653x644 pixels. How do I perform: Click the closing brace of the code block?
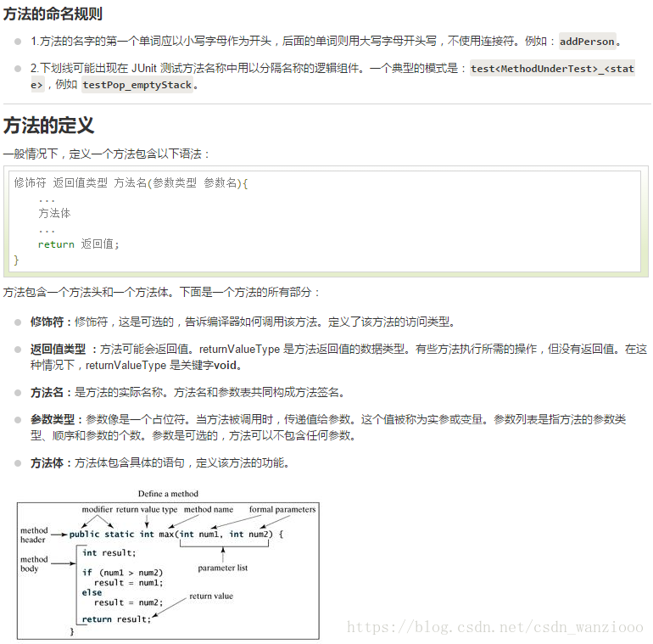tap(16, 260)
